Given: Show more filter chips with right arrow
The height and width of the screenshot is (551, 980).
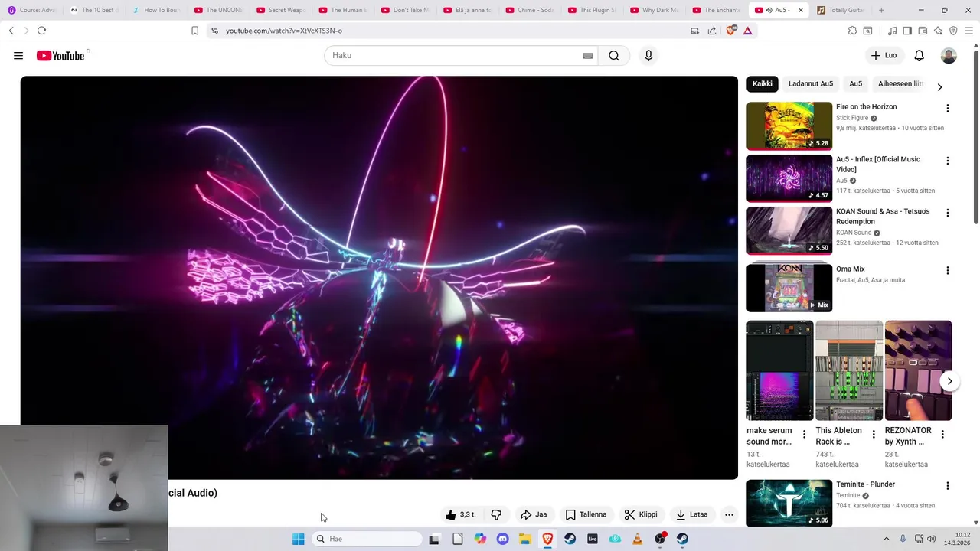Looking at the screenshot, I should coord(939,87).
